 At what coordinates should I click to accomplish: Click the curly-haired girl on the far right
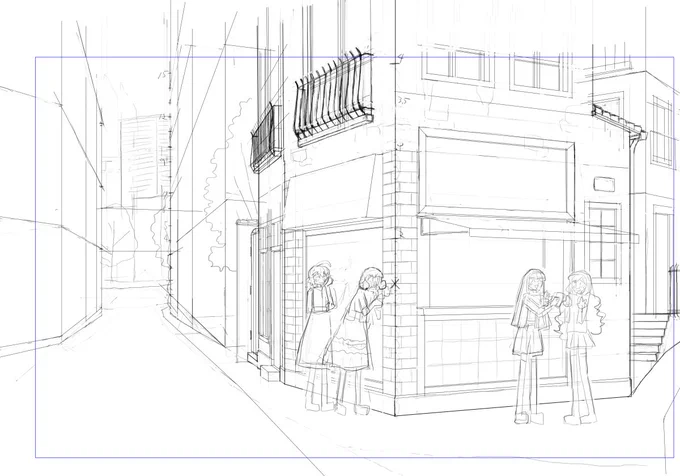[580, 347]
